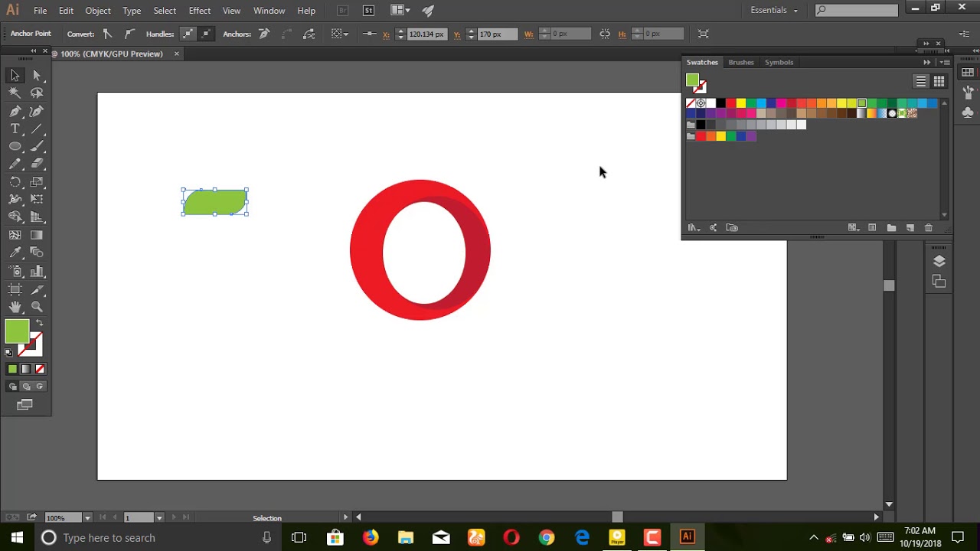Set paint mode to Gradient
This screenshot has height=551, width=980.
coord(26,369)
